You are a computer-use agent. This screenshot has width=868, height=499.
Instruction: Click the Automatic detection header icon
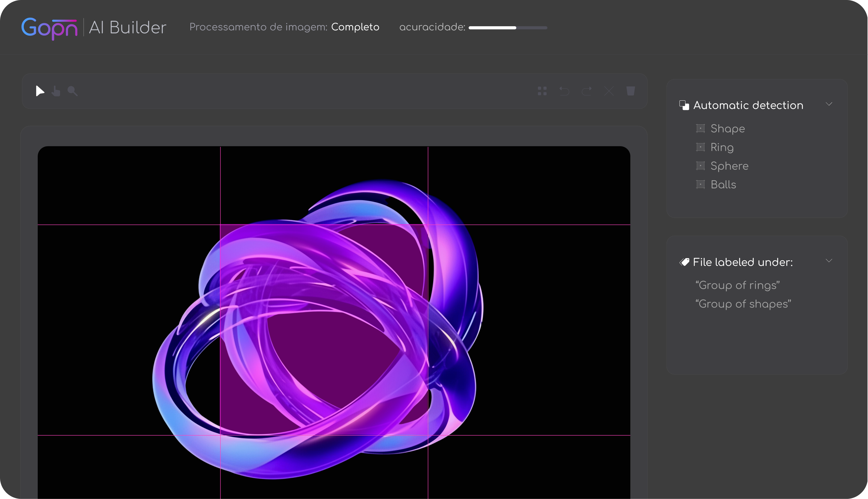684,105
